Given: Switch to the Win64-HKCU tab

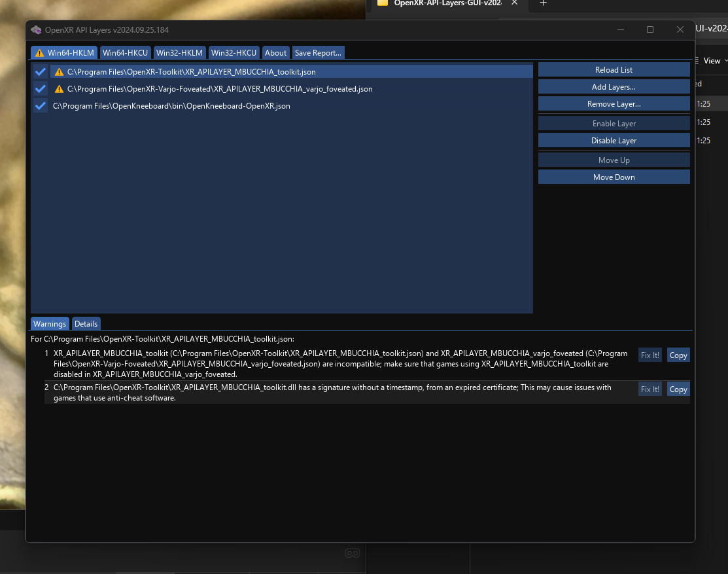Looking at the screenshot, I should tap(125, 52).
